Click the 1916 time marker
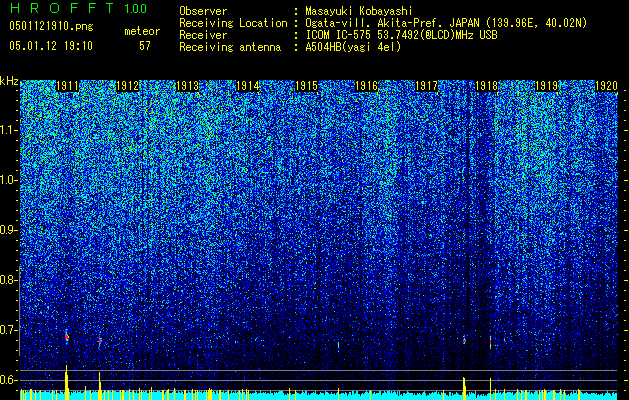This screenshot has width=629, height=400. [x=367, y=86]
